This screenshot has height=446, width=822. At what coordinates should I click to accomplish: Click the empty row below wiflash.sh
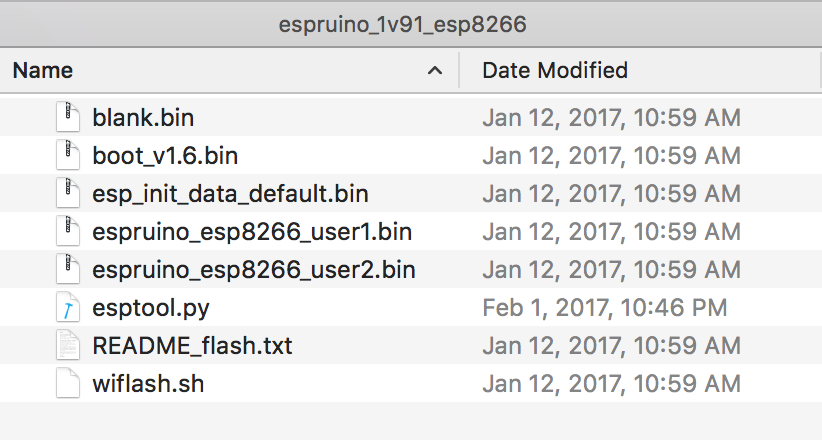click(411, 421)
